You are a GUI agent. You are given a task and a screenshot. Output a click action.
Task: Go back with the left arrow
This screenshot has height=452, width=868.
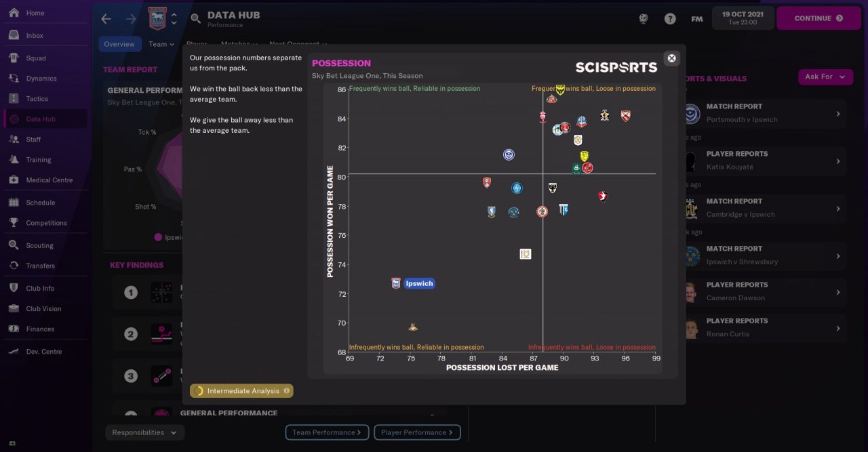pos(106,19)
